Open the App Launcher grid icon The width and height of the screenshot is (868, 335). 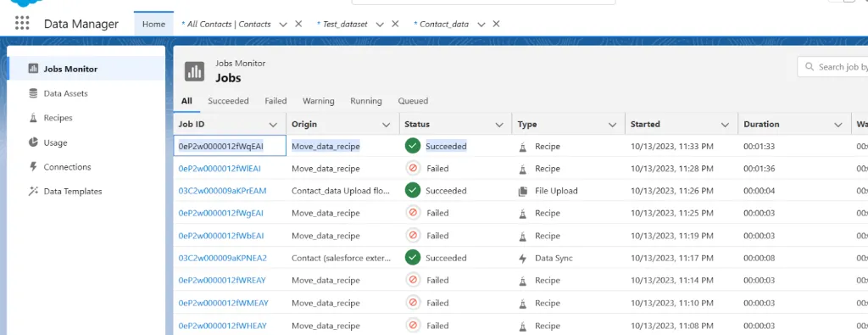22,23
